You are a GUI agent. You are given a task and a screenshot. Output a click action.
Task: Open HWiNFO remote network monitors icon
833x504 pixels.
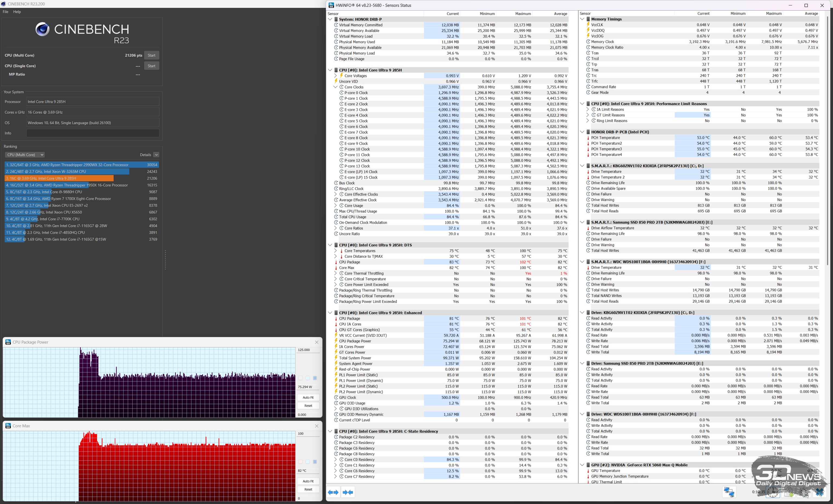[729, 492]
